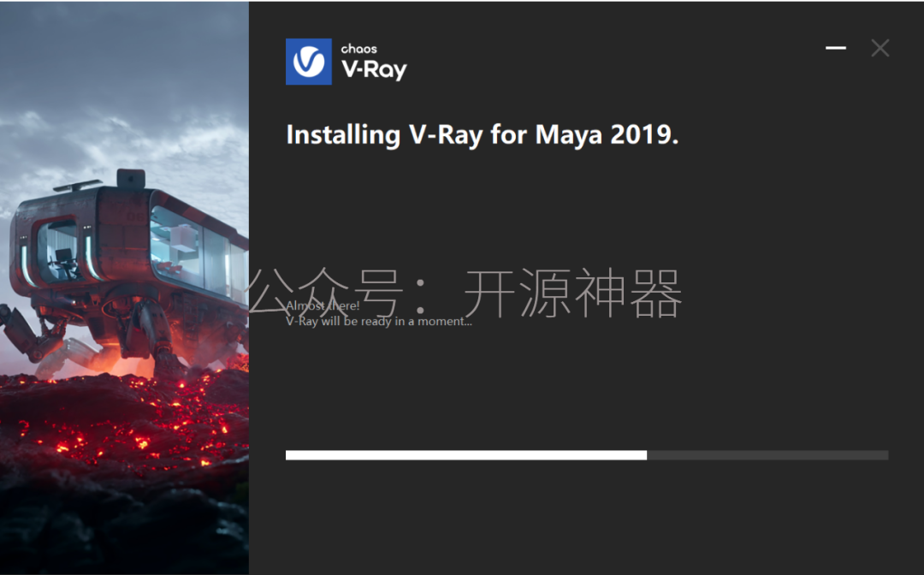Click the V-Ray will be ready text
924x575 pixels.
click(378, 321)
